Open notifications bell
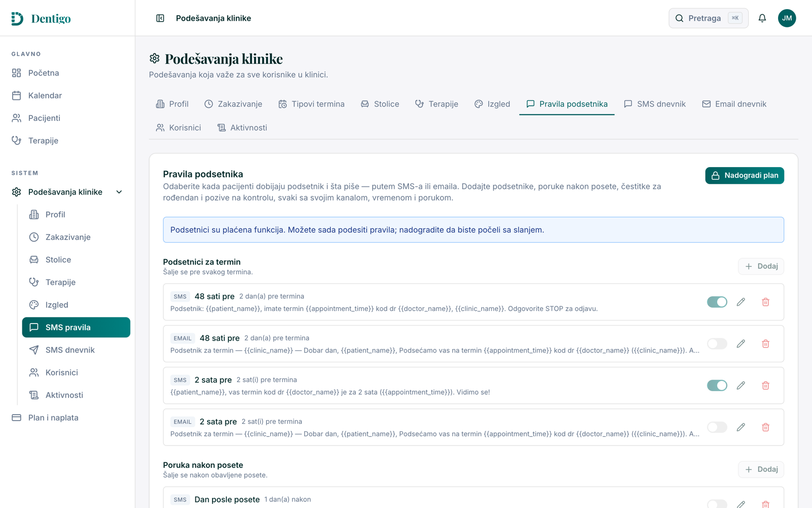 (762, 18)
